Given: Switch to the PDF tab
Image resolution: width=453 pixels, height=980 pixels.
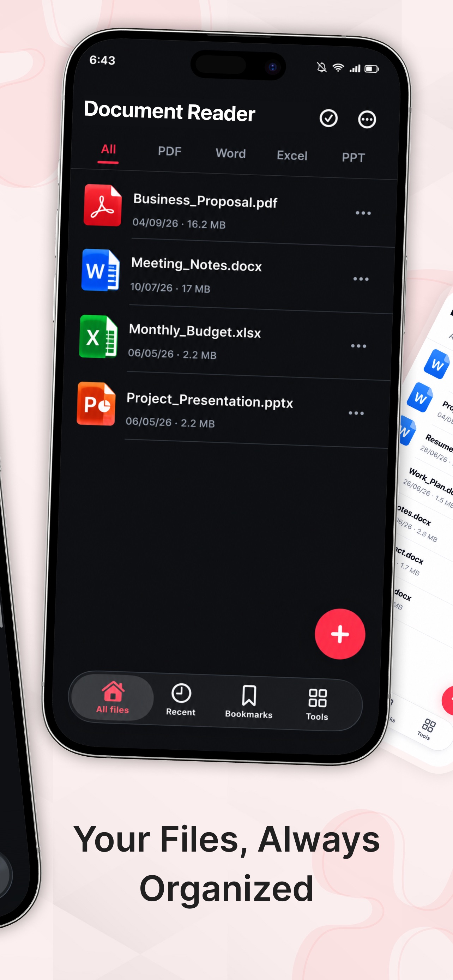Looking at the screenshot, I should click(170, 151).
